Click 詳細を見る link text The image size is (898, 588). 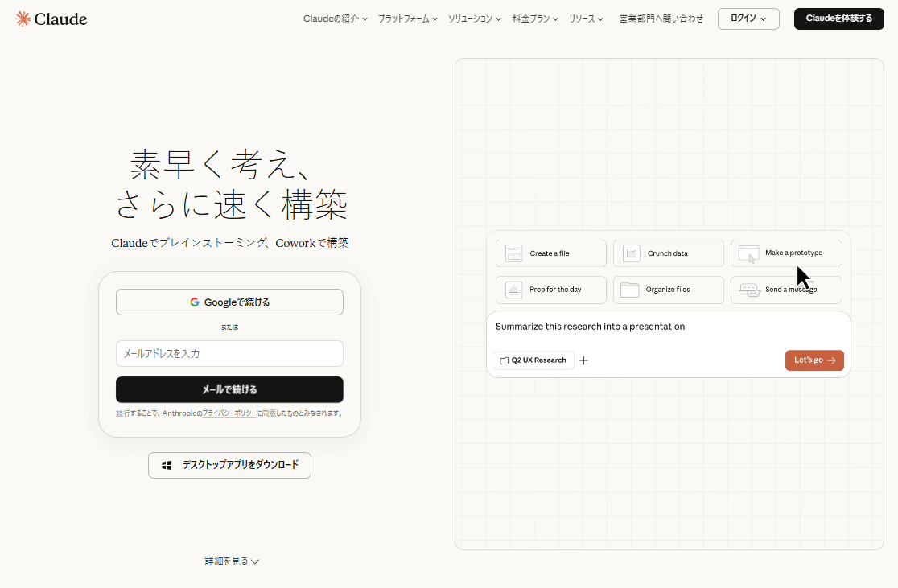click(227, 561)
